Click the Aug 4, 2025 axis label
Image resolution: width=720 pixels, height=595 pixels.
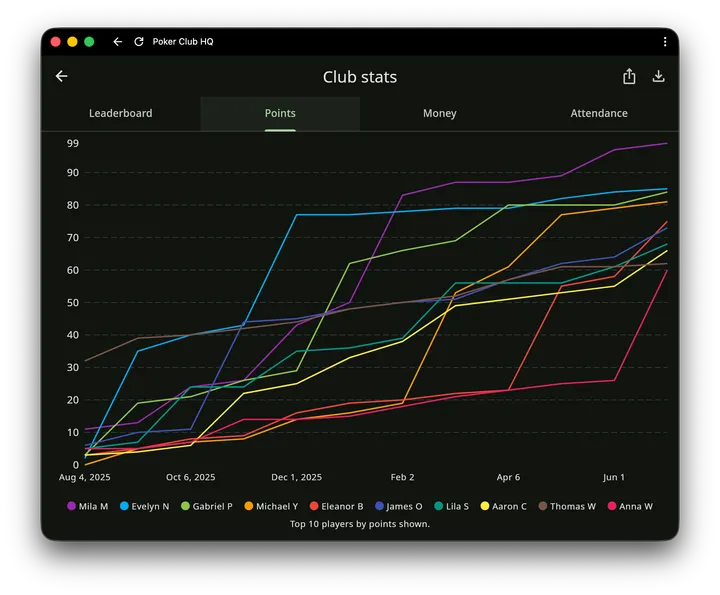(x=84, y=477)
